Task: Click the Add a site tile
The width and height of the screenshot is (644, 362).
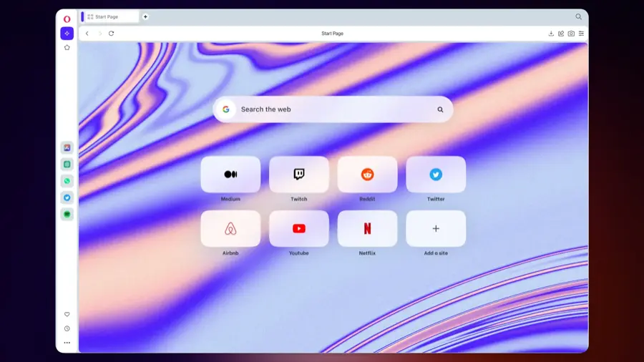Action: click(x=436, y=229)
